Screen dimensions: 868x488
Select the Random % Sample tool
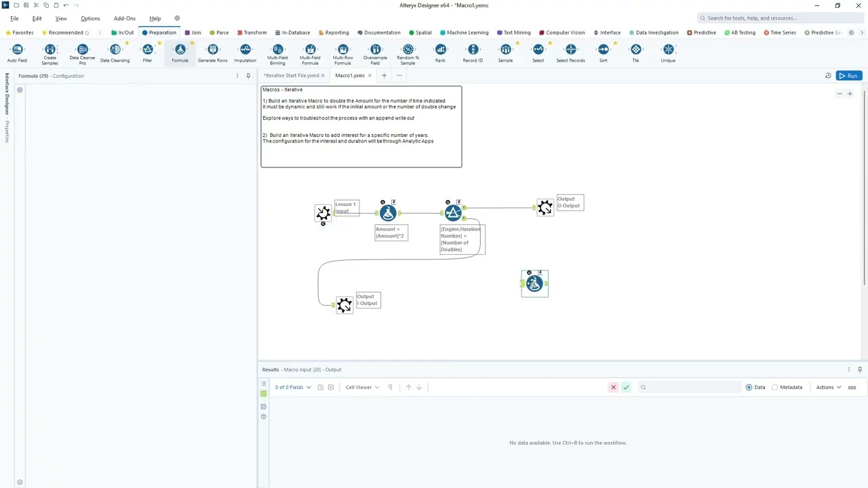pos(408,54)
